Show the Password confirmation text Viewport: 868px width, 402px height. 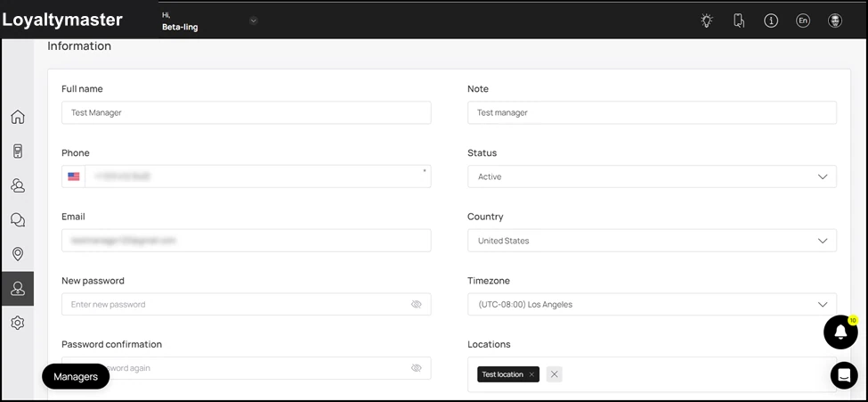click(417, 368)
